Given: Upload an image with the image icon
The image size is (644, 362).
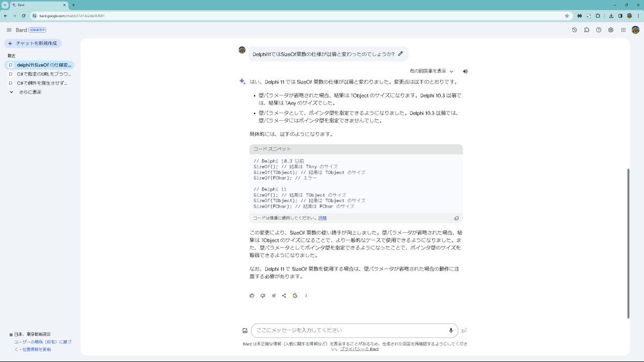Looking at the screenshot, I should pos(245,330).
